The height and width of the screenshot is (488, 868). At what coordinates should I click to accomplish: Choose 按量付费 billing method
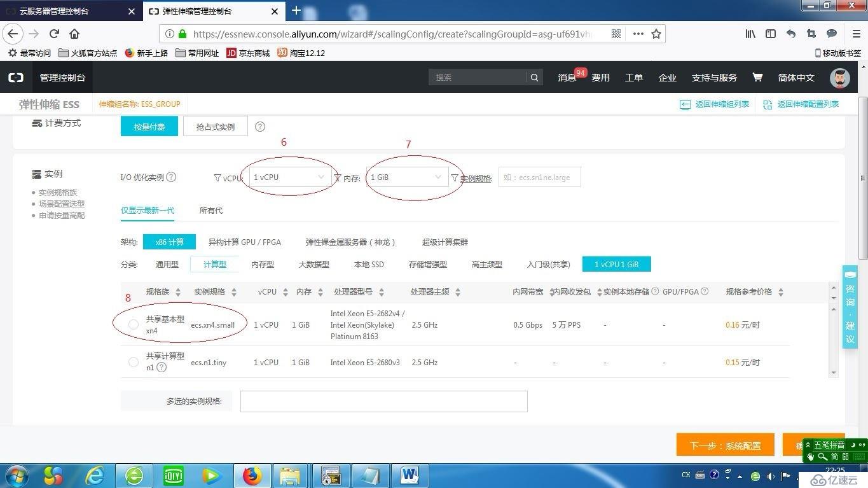[x=149, y=127]
